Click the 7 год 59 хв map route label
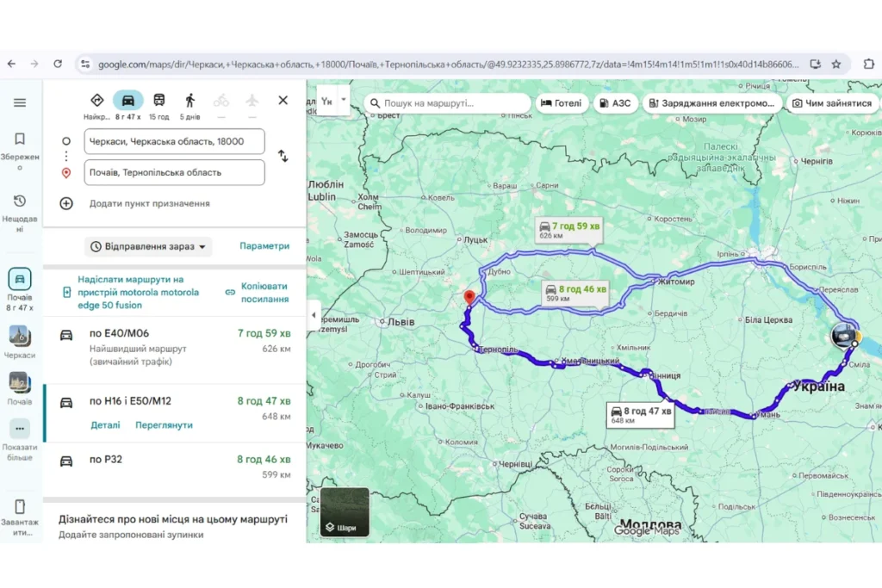 click(568, 229)
